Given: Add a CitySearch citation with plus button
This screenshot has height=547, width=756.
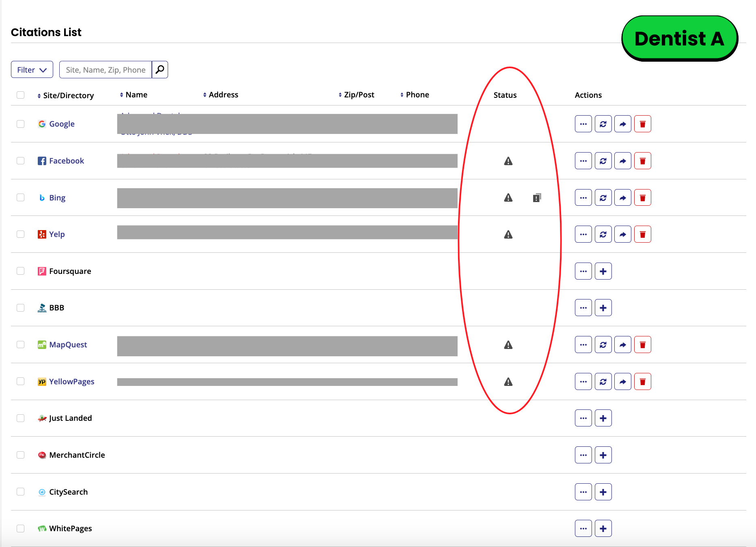Looking at the screenshot, I should (x=603, y=492).
